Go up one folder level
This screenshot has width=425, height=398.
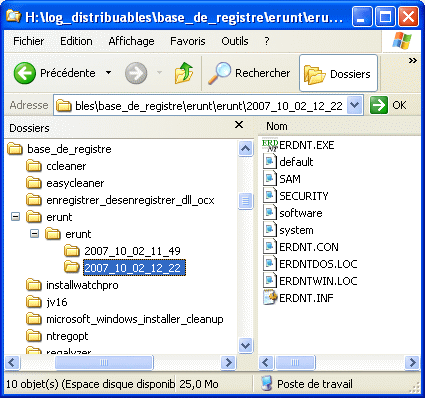tap(184, 73)
